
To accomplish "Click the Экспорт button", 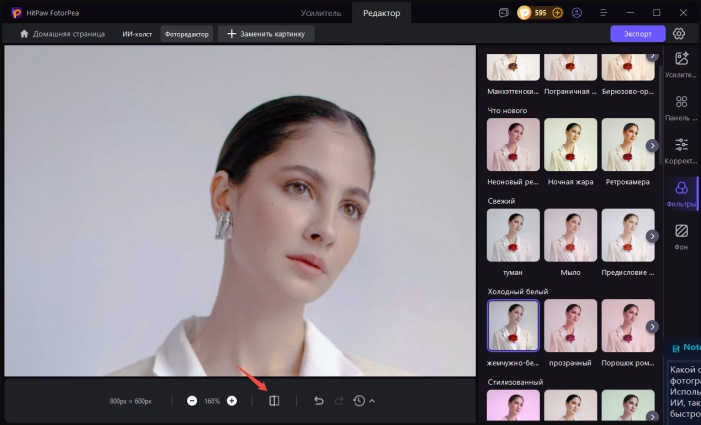I will tap(637, 33).
